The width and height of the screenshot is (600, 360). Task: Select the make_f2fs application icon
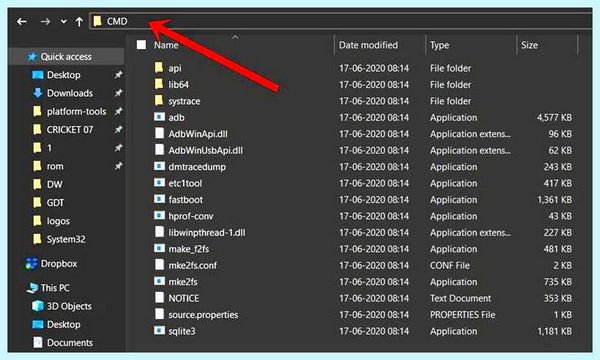[159, 248]
